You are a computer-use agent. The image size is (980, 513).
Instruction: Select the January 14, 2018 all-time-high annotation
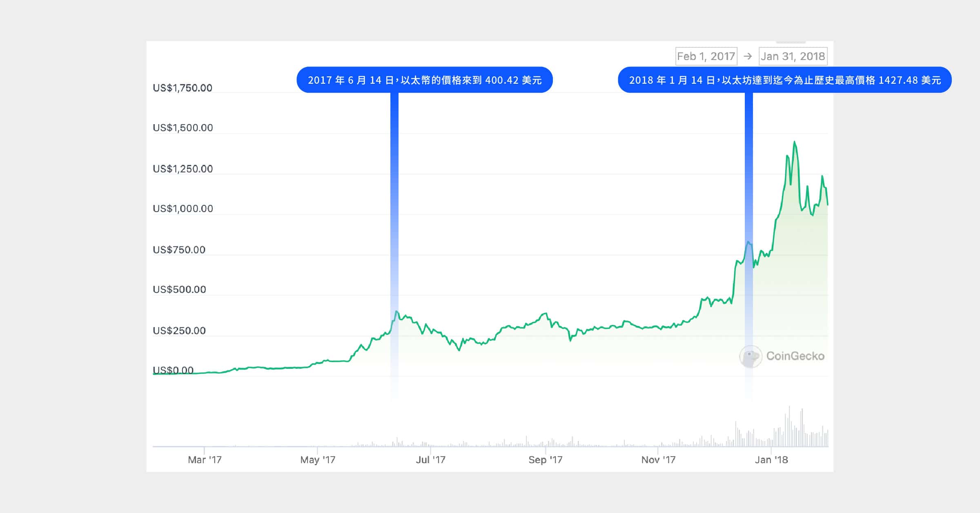(x=785, y=80)
